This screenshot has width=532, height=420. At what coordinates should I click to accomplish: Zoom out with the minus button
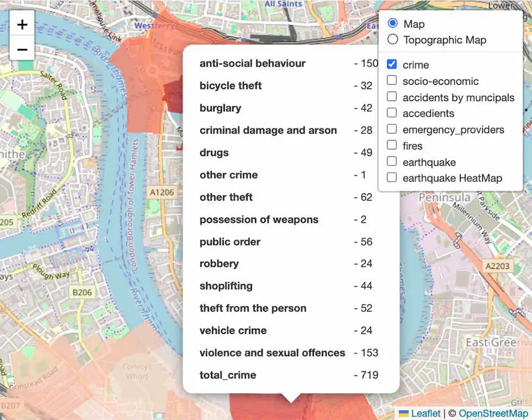pyautogui.click(x=22, y=48)
